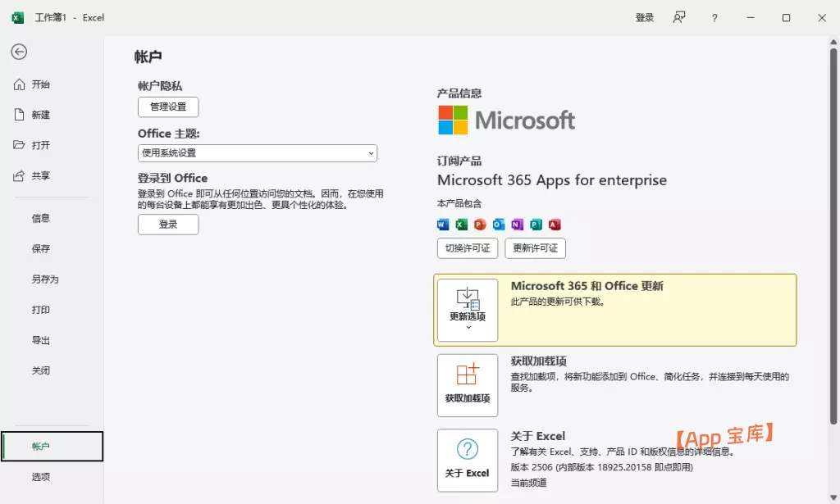Click the 关于 Excel button
840x504 pixels.
point(468,460)
